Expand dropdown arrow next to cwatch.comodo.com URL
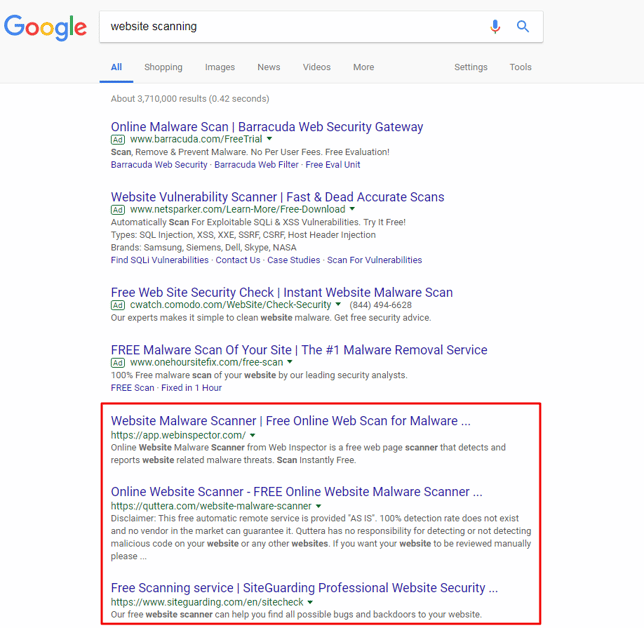 pos(338,304)
